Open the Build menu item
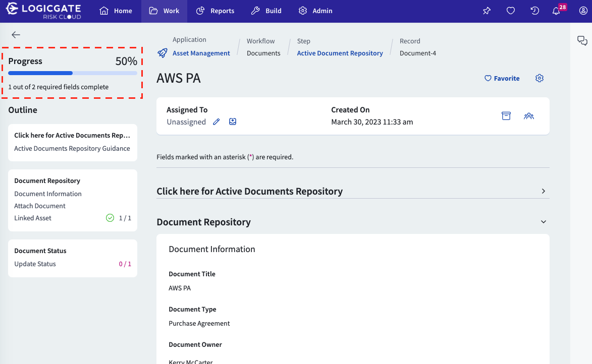This screenshot has width=592, height=364. point(266,11)
